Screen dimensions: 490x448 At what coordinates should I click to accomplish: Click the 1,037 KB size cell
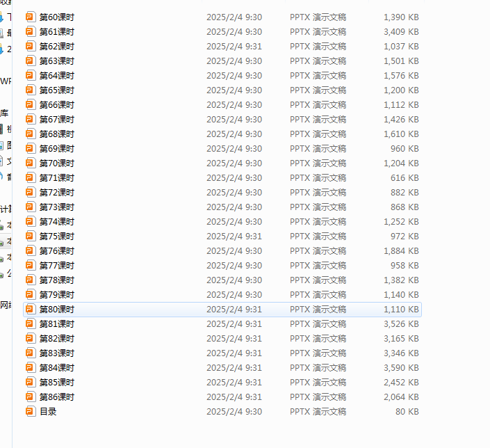coord(401,47)
